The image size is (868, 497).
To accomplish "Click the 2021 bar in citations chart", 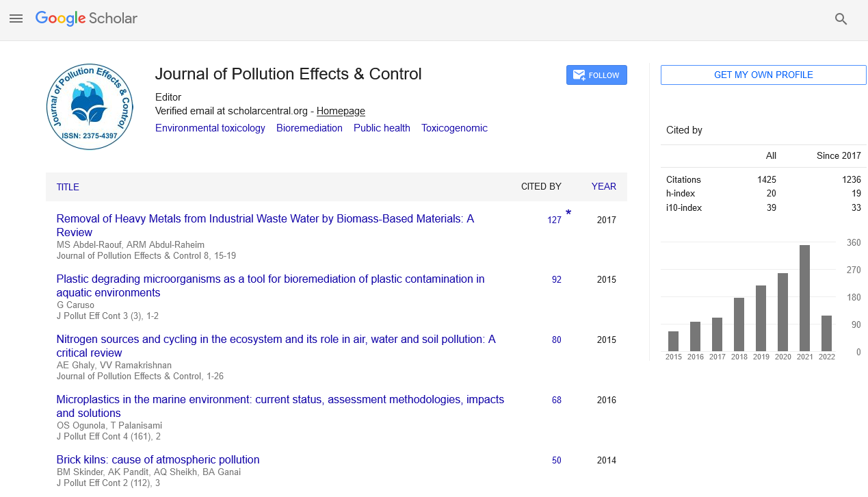I will [x=804, y=298].
